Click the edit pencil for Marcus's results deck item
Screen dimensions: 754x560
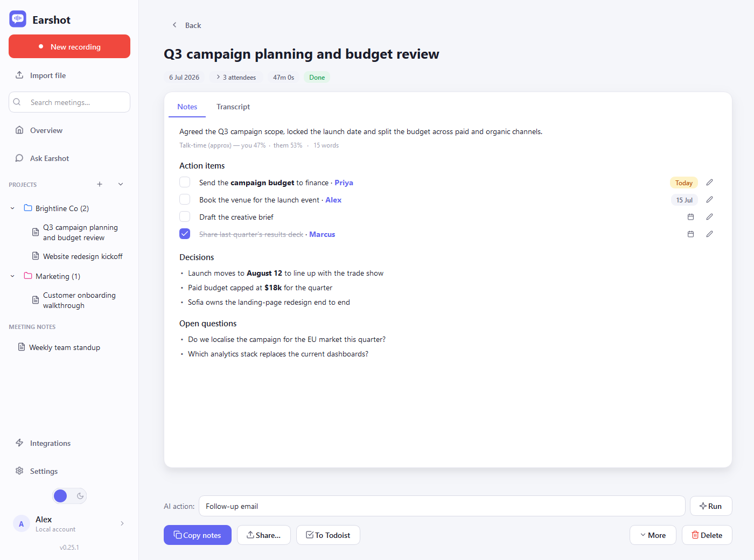[710, 234]
